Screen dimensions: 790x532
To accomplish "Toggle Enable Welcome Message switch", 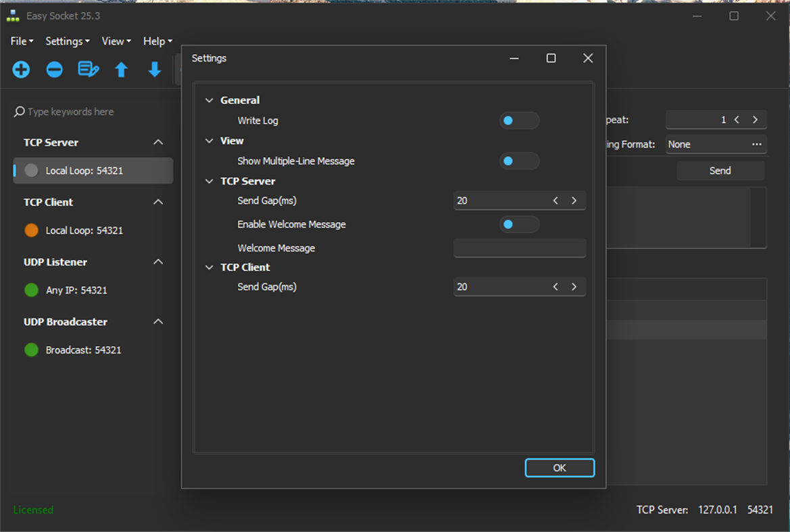I will click(x=519, y=224).
